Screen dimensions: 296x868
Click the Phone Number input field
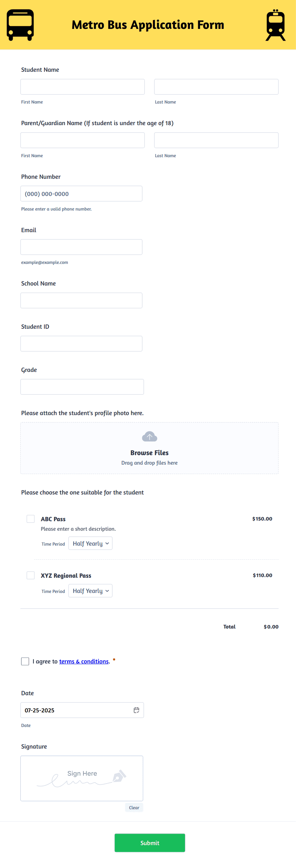(81, 193)
